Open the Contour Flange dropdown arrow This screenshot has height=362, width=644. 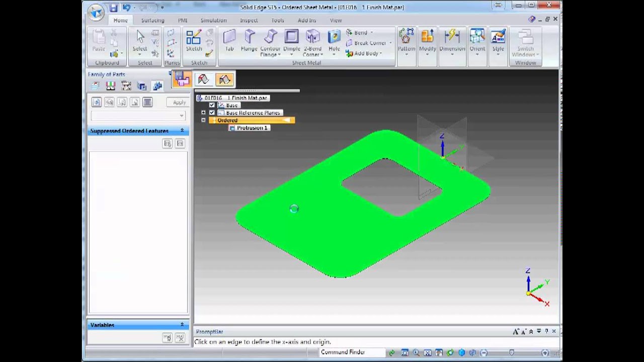[279, 54]
